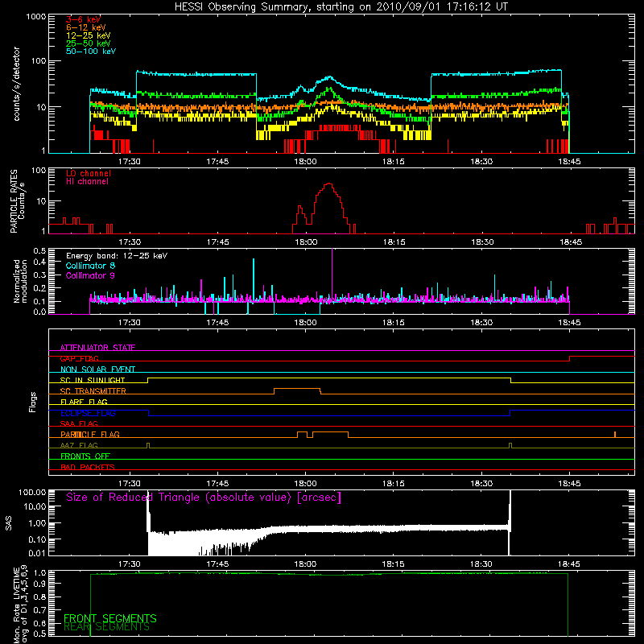Click the SAA_FLAG label
The width and height of the screenshot is (644, 644).
tap(79, 423)
